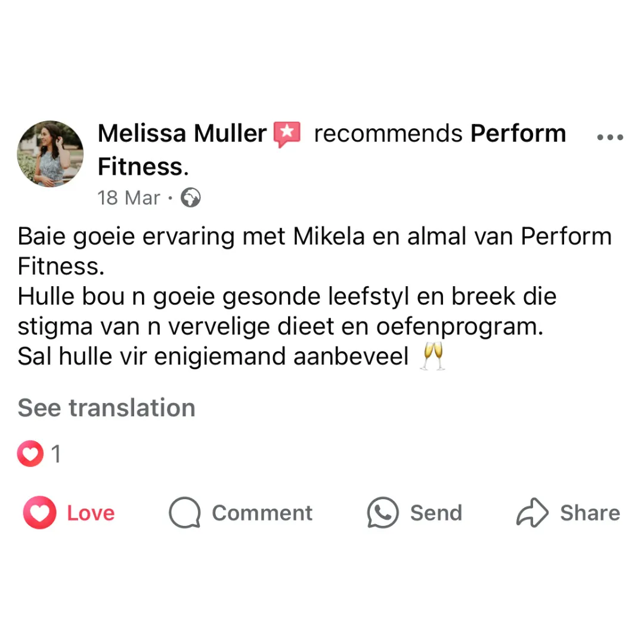Click See translation

[106, 408]
